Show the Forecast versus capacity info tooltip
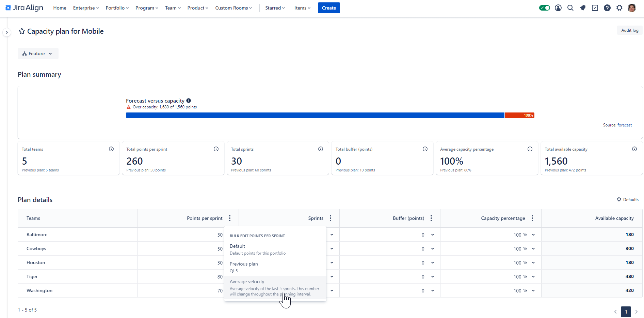The height and width of the screenshot is (318, 644). (x=189, y=101)
